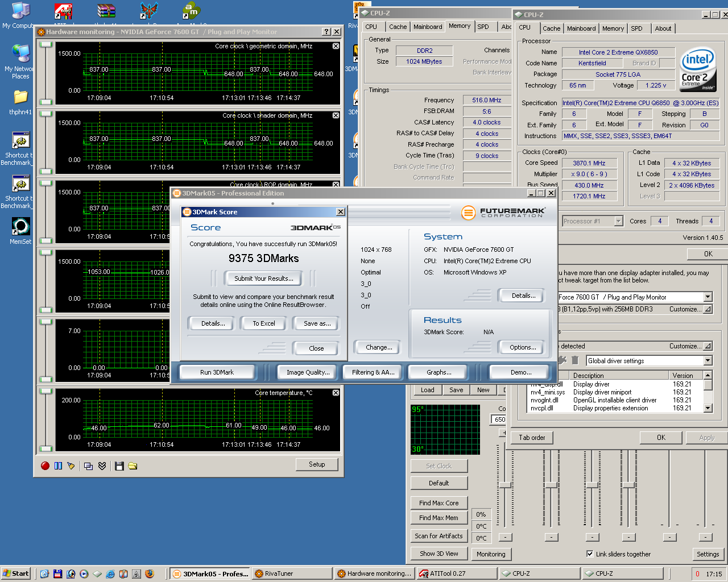Click Save as in 3DMark Score dialog
Image resolution: width=728 pixels, height=582 pixels.
317,323
